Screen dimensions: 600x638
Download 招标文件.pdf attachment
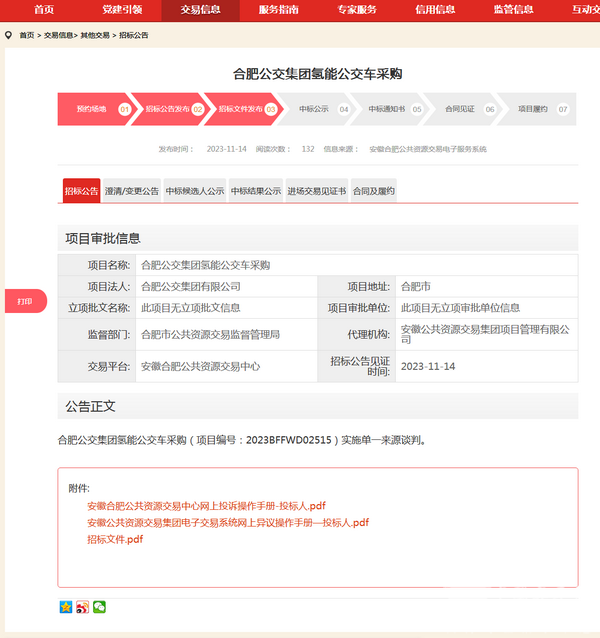[115, 539]
